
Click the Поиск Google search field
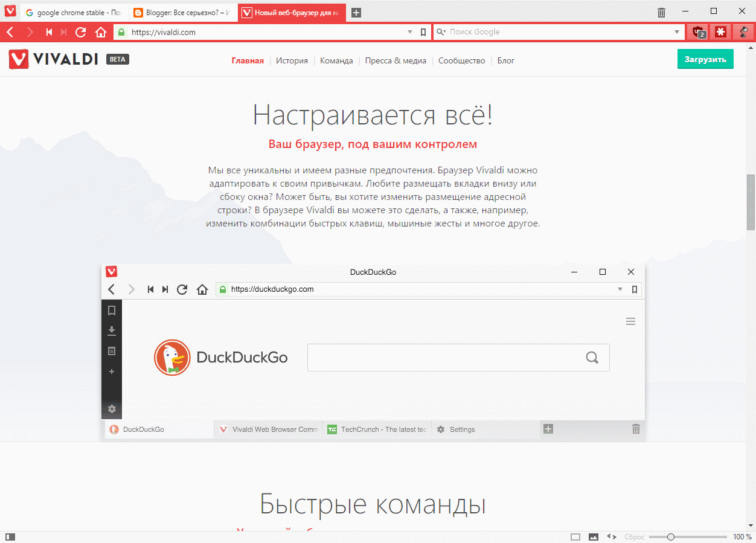point(559,32)
